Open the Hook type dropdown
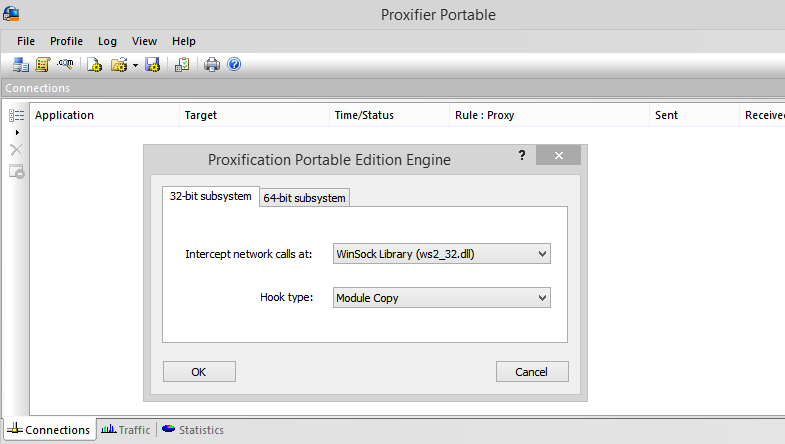785x444 pixels. [x=442, y=298]
